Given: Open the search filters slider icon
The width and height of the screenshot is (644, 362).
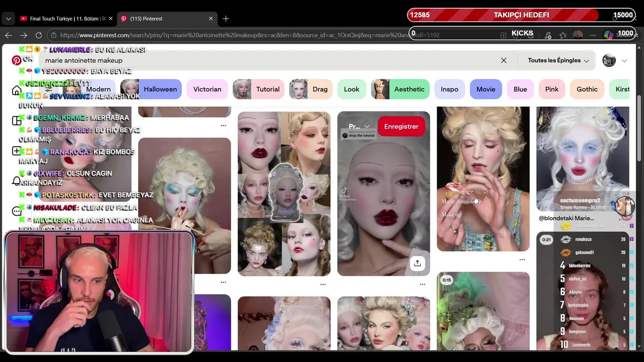Looking at the screenshot, I should tap(48, 89).
